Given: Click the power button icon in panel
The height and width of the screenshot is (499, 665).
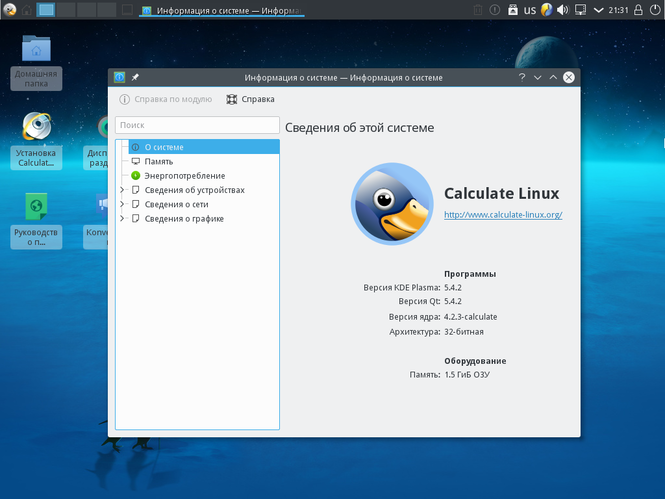Looking at the screenshot, I should (655, 10).
